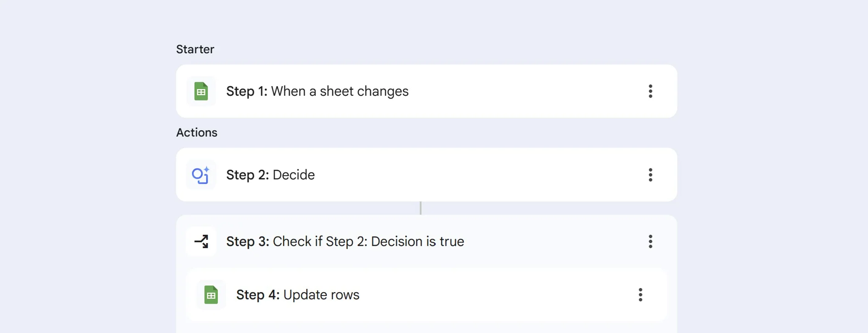Show more options for Update rows step
This screenshot has width=868, height=333.
pos(640,295)
